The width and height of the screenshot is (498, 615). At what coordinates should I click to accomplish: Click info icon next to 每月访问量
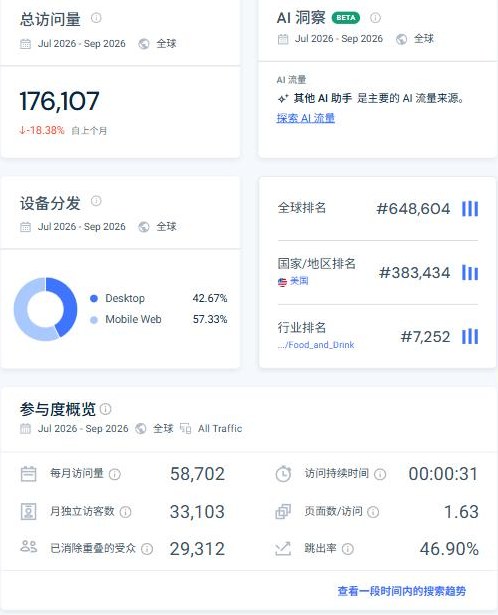tap(115, 475)
